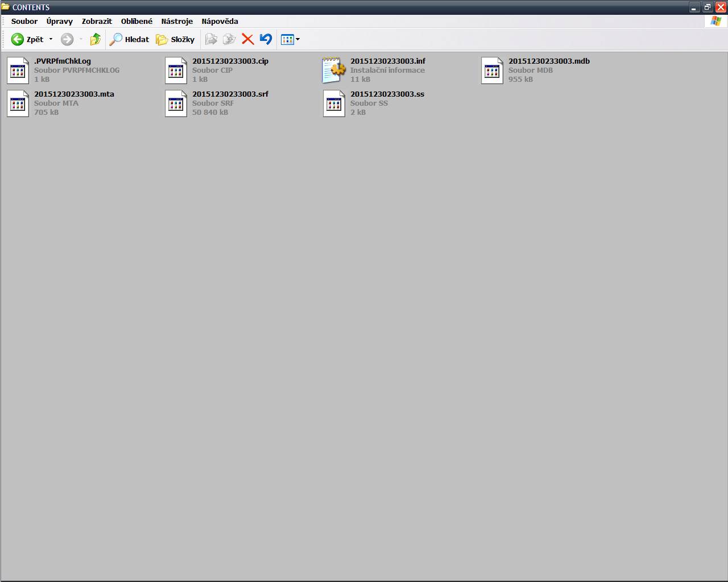Select the 20151230233003.cip file icon
The height and width of the screenshot is (582, 728).
coord(176,70)
